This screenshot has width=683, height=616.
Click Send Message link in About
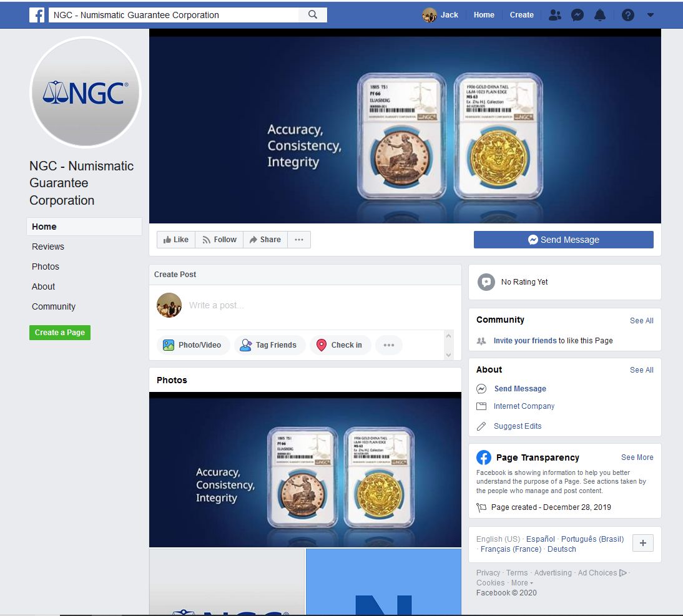[519, 388]
